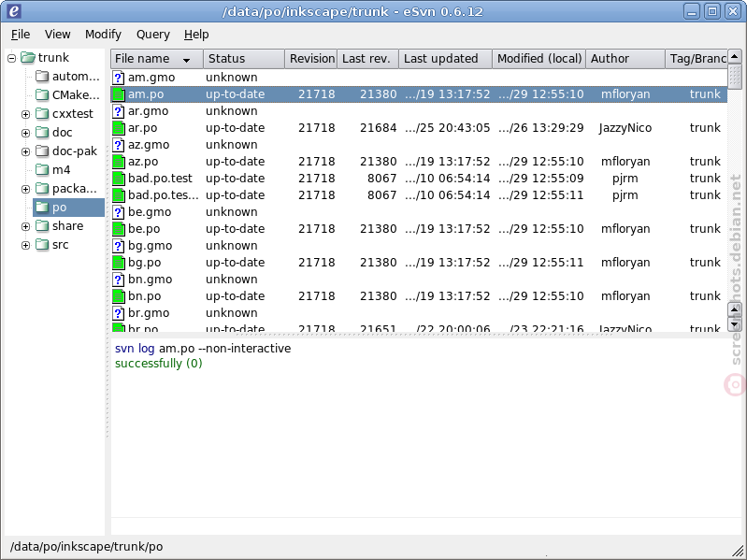This screenshot has height=560, width=747.
Task: Sort by the Tag/Branch column header
Action: [x=697, y=59]
